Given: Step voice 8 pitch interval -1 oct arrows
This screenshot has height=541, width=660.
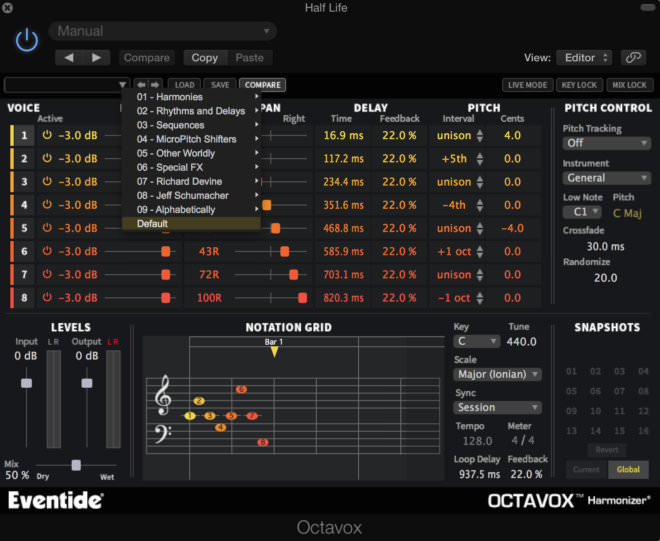Looking at the screenshot, I should (480, 298).
